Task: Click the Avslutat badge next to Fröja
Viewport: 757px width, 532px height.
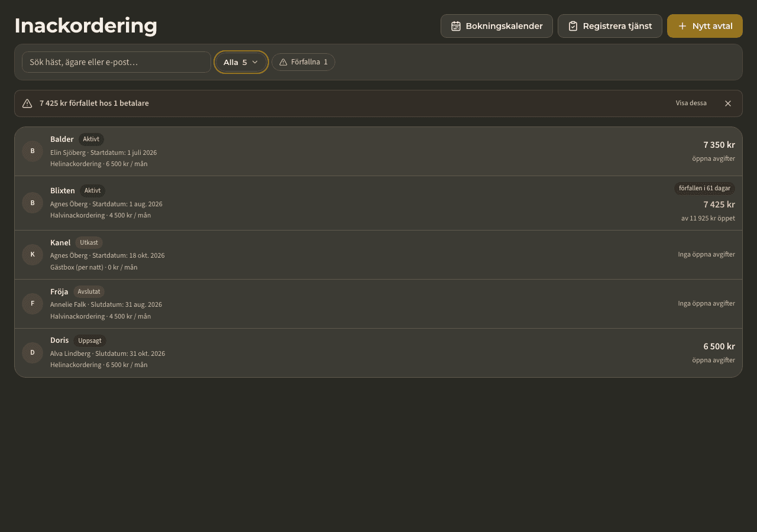Action: (89, 292)
